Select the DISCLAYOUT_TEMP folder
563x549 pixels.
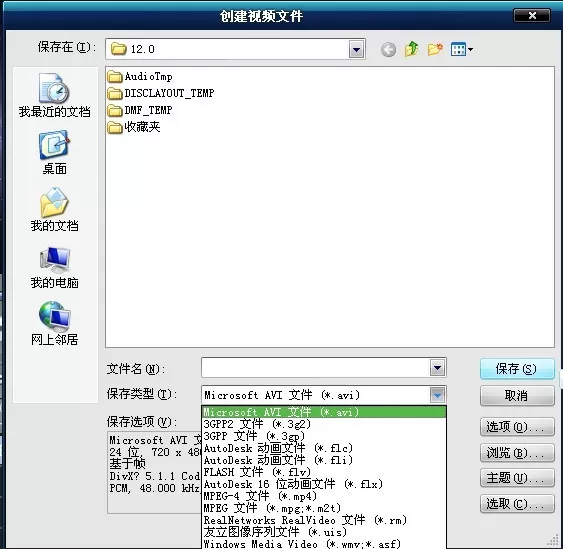tap(161, 93)
